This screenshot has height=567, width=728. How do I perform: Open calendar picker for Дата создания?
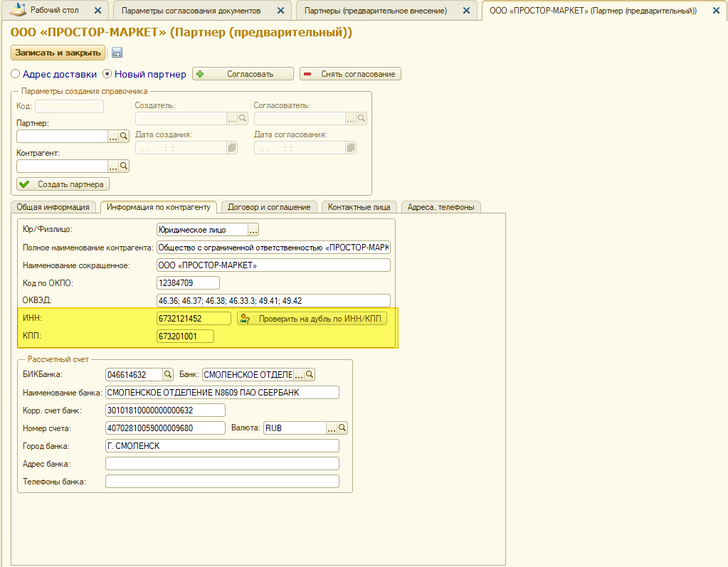232,148
